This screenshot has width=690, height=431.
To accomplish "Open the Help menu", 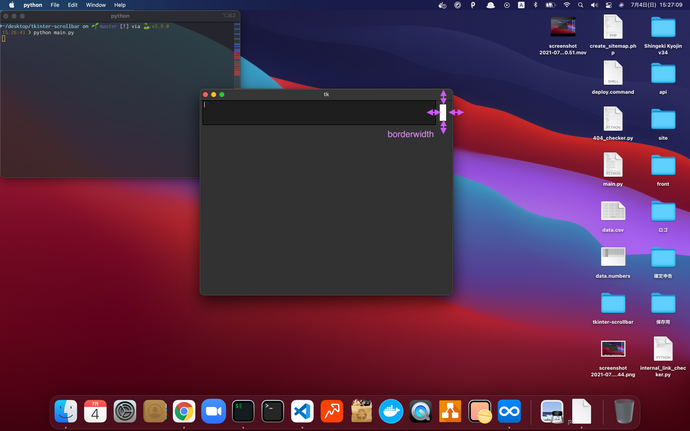I will pyautogui.click(x=120, y=5).
